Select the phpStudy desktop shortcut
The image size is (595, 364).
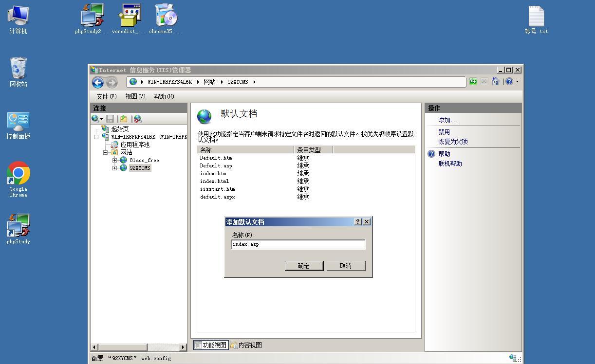pos(18,229)
